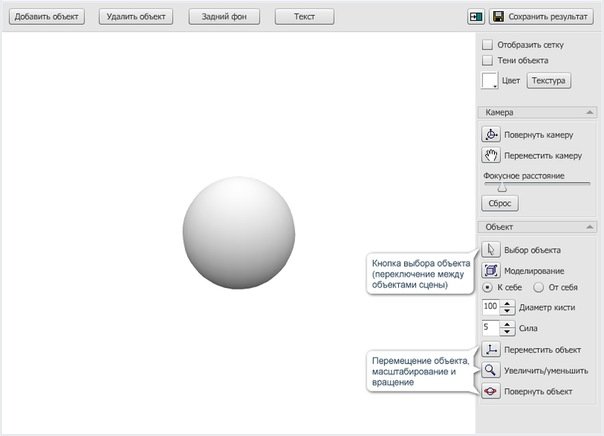604x436 pixels.
Task: Collapse the Камера section
Action: [x=589, y=112]
